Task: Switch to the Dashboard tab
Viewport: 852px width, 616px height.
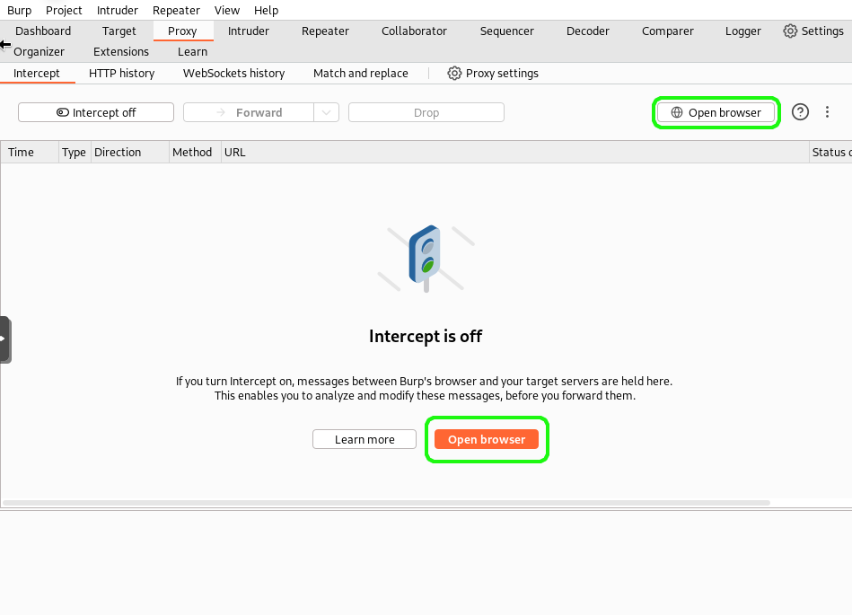Action: 43,31
